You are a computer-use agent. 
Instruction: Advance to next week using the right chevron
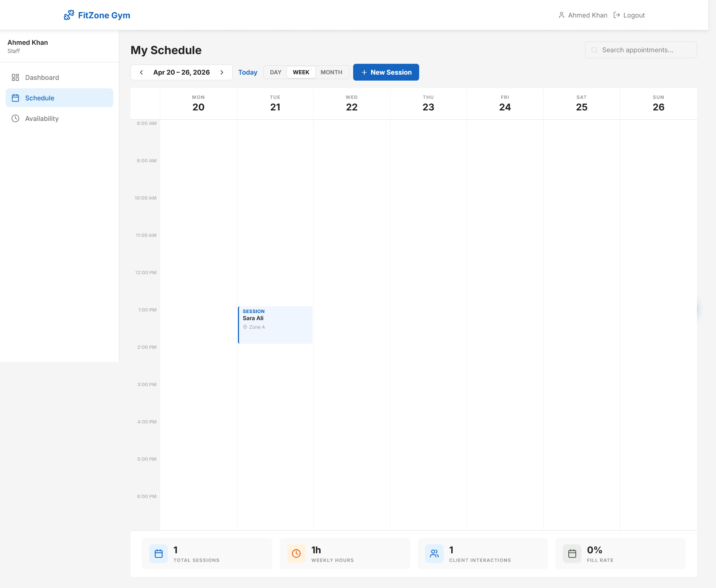[x=222, y=72]
